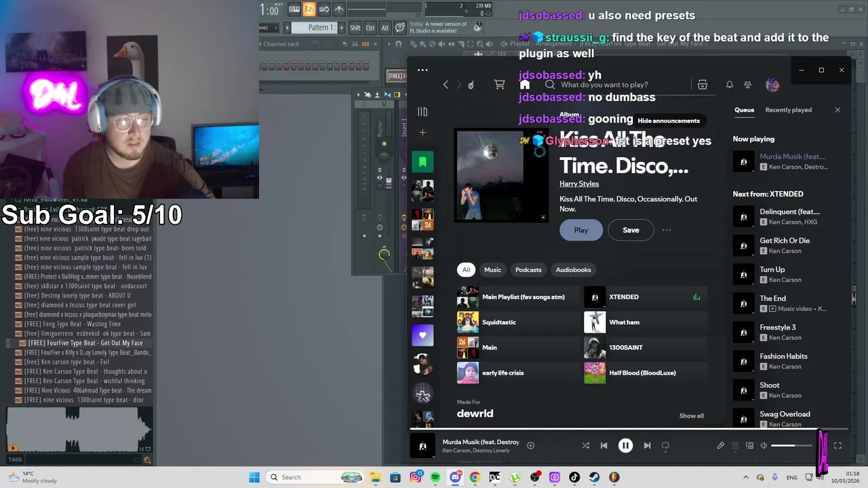Open Windows Start menu
This screenshot has width=868, height=488.
click(x=254, y=477)
